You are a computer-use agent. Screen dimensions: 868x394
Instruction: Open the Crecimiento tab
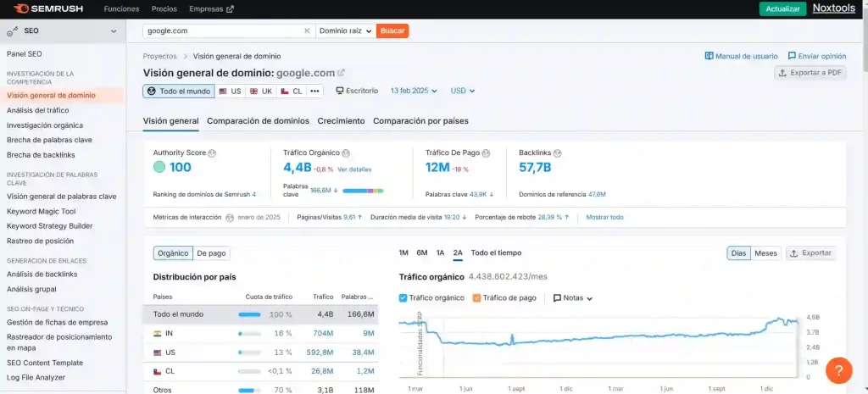click(x=341, y=121)
